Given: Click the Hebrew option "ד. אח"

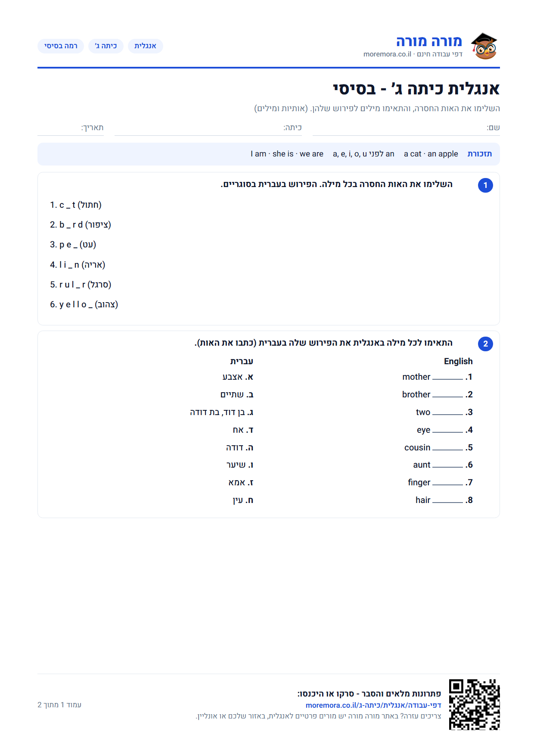Looking at the screenshot, I should (243, 430).
